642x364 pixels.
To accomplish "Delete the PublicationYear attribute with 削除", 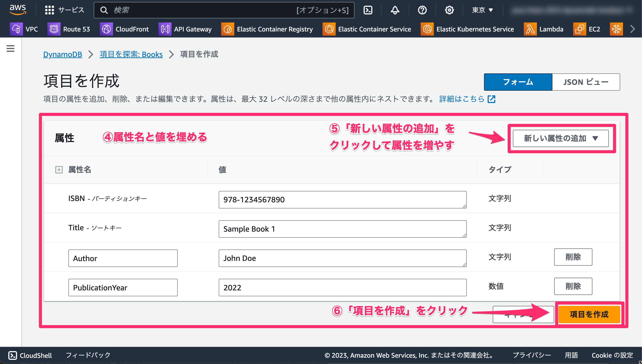I will [573, 286].
